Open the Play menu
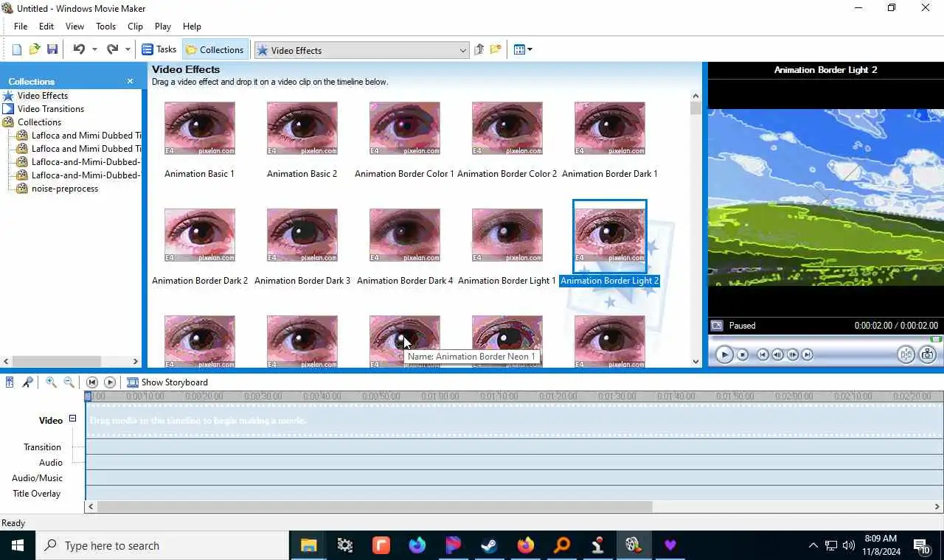Image resolution: width=944 pixels, height=560 pixels. pos(163,26)
